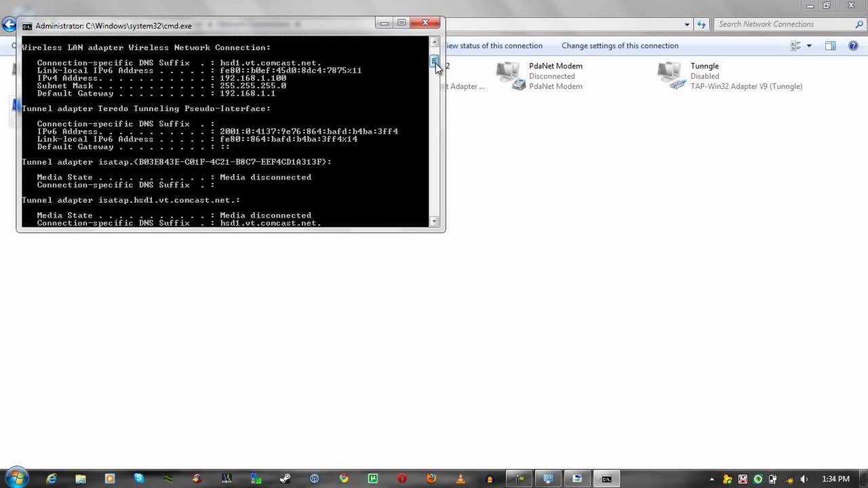Select the Tunngle network adapter icon
The height and width of the screenshot is (488, 868).
pyautogui.click(x=673, y=76)
